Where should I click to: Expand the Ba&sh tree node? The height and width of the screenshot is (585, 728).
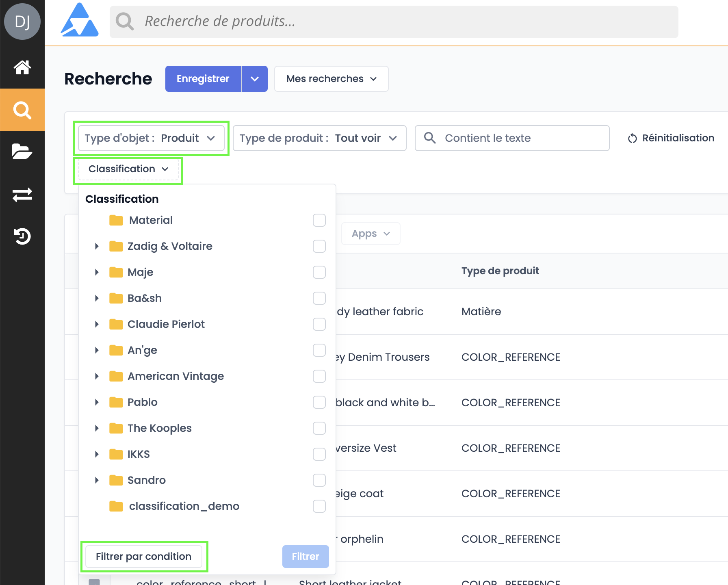(x=97, y=298)
